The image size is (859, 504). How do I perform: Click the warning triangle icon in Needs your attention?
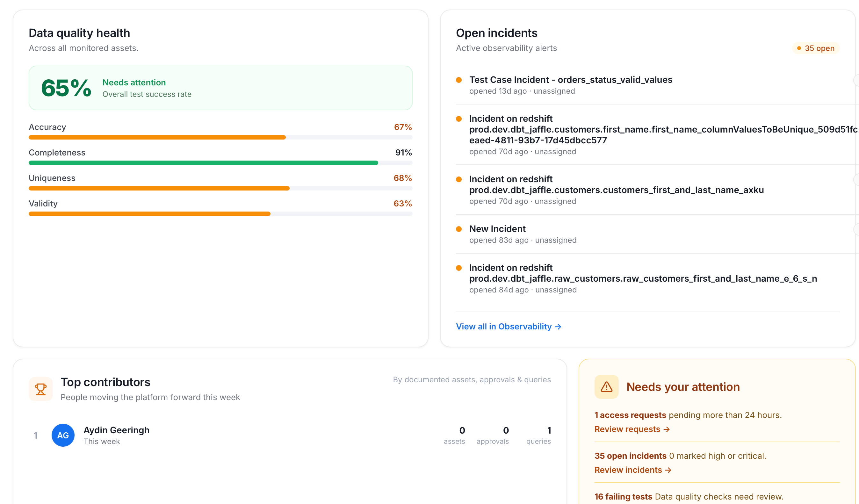coord(606,387)
